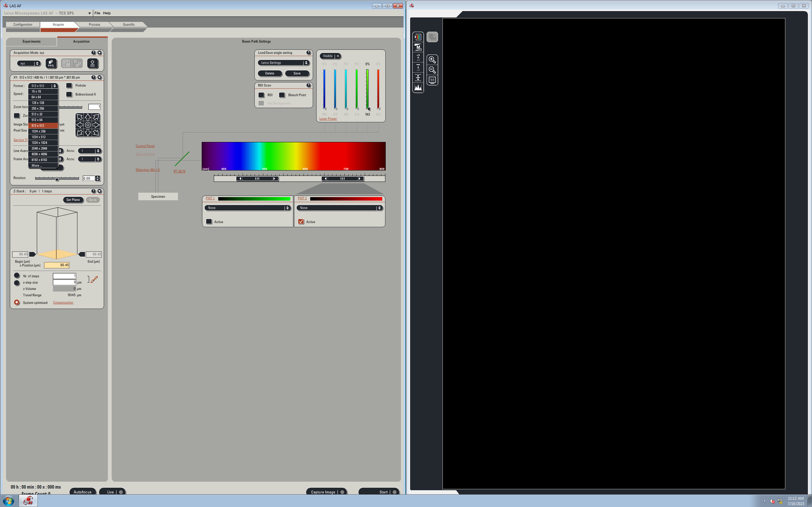Click the link chain icon near z-step size

coord(94,279)
